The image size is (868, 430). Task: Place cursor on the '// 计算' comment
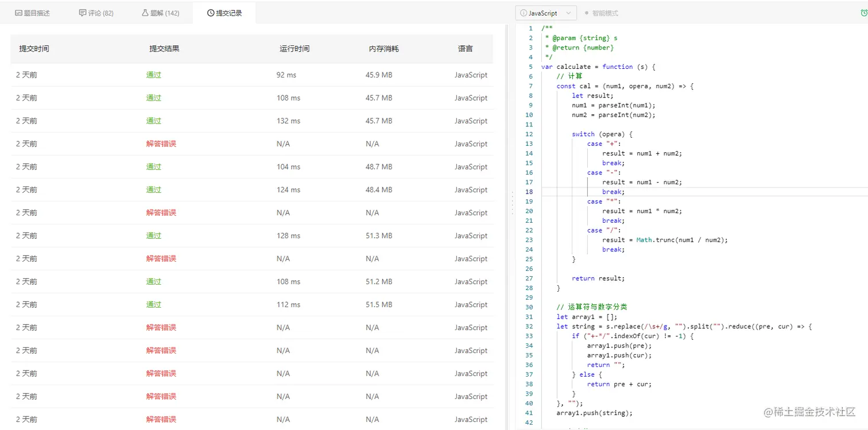coord(569,76)
